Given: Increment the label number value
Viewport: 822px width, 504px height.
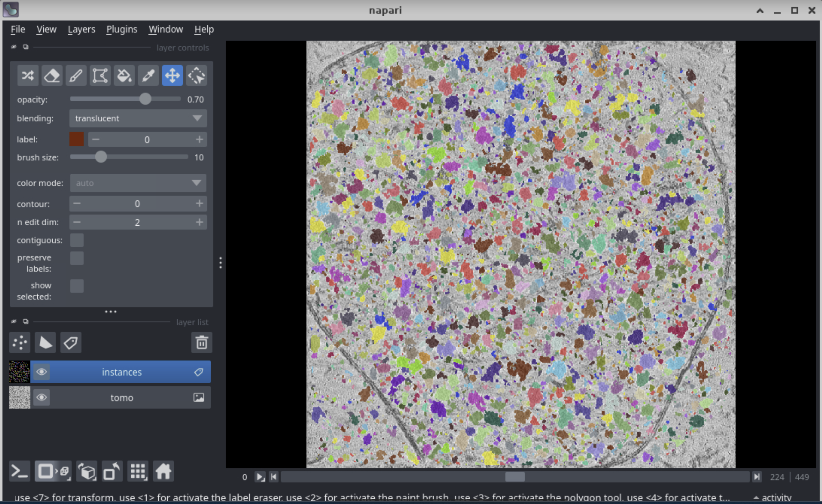Looking at the screenshot, I should (199, 139).
